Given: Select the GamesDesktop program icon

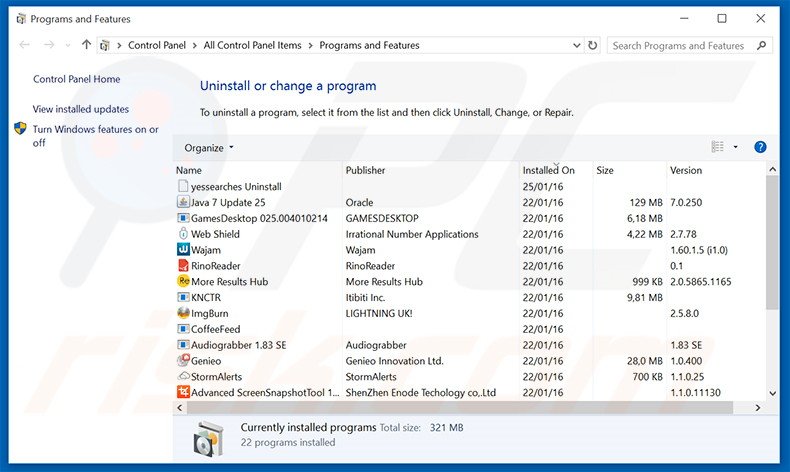Looking at the screenshot, I should click(183, 218).
